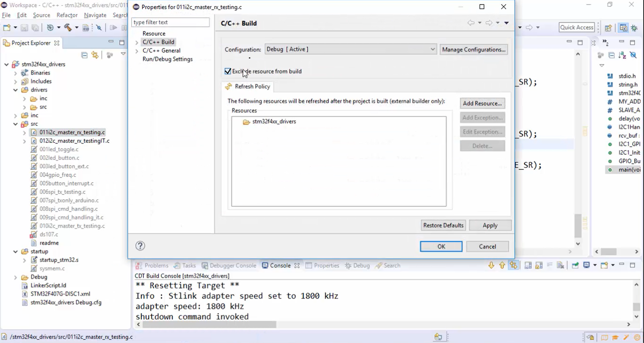644x343 pixels.
Task: Expand C/C++ General tree node
Action: coord(137,51)
